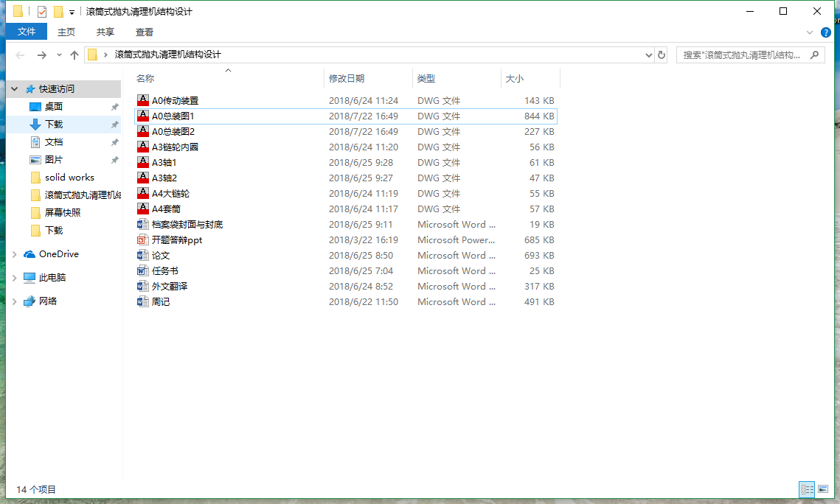Unpin 桌面 from Quick access

(114, 107)
